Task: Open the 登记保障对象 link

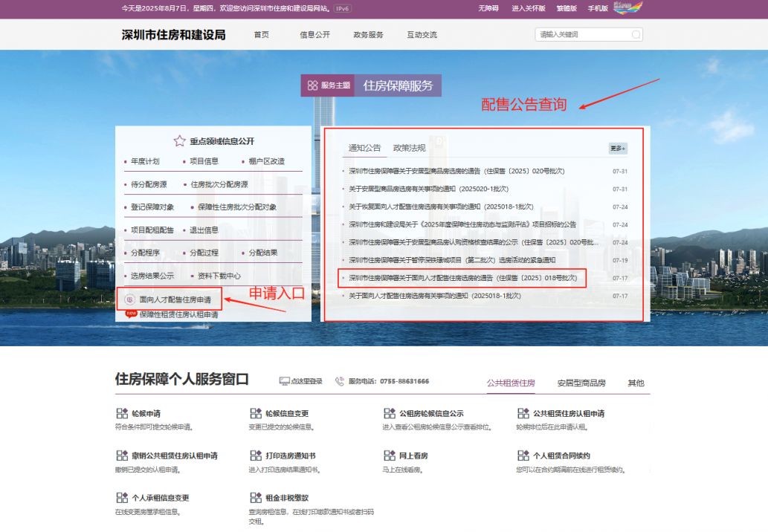Action: [152, 207]
